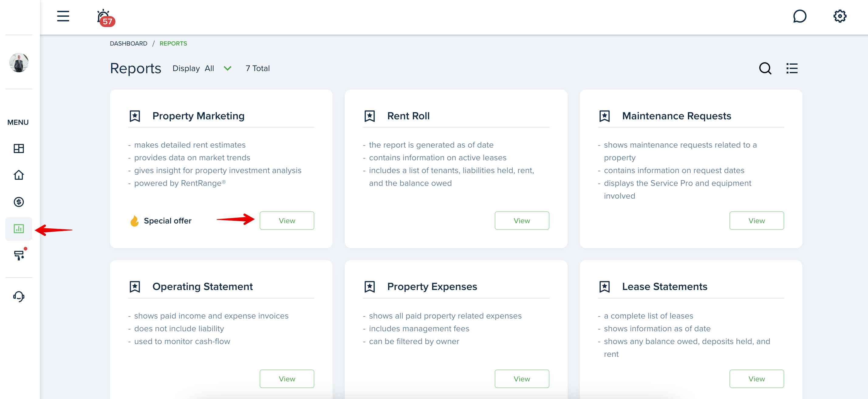Click 'does not include liability' text
This screenshot has width=868, height=399.
point(179,329)
